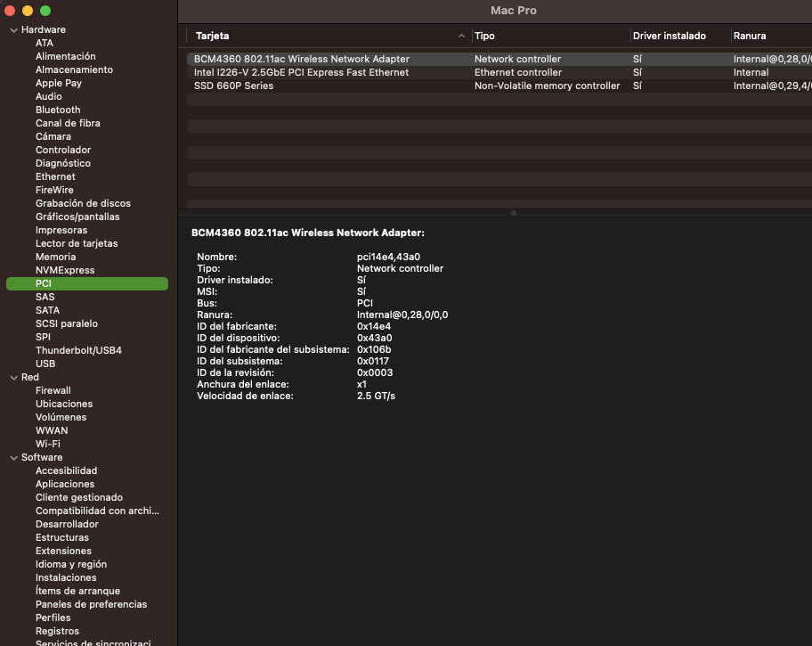This screenshot has height=646, width=812.
Task: Show Bluetooth hardware info
Action: [58, 110]
